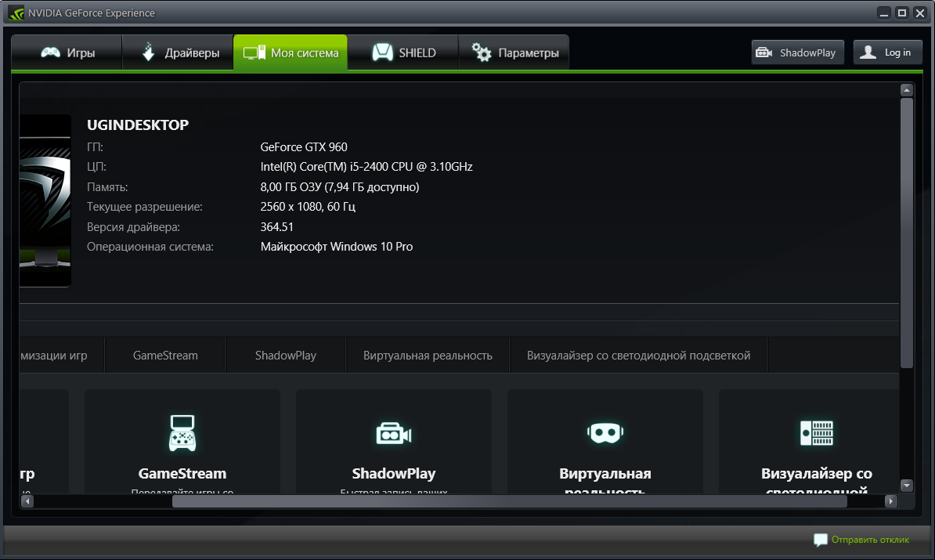
Task: Click the horizontal scrollbar right arrow
Action: pos(891,501)
